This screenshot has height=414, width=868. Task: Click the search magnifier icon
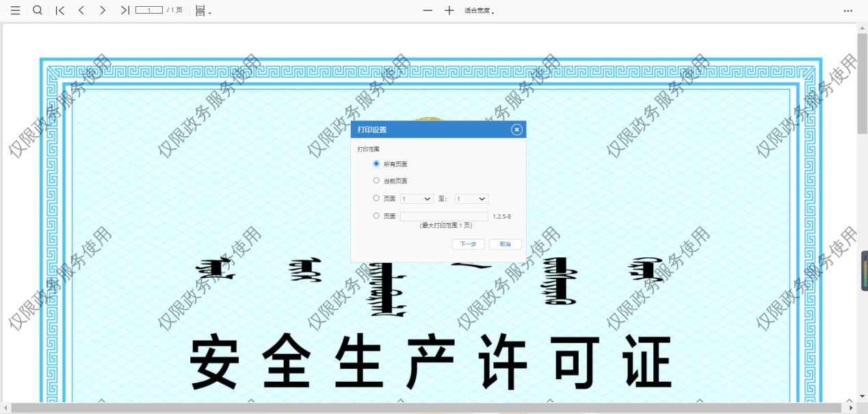point(37,10)
